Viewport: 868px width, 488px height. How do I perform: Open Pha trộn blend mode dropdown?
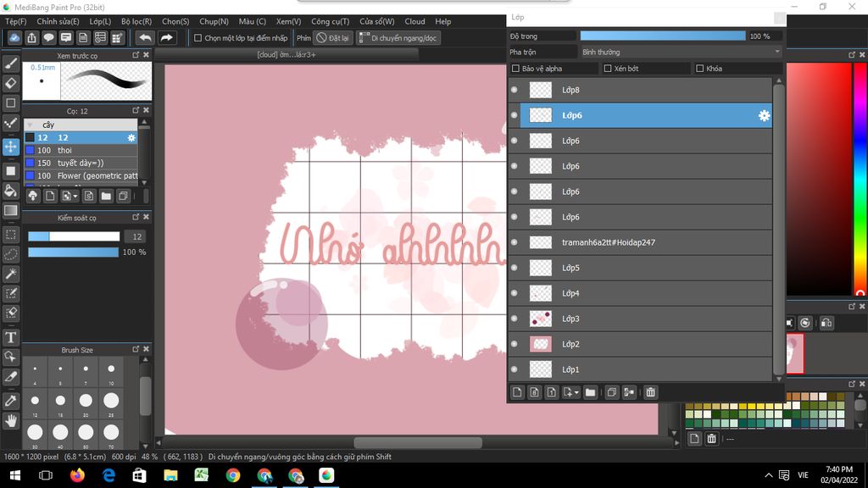pos(681,52)
